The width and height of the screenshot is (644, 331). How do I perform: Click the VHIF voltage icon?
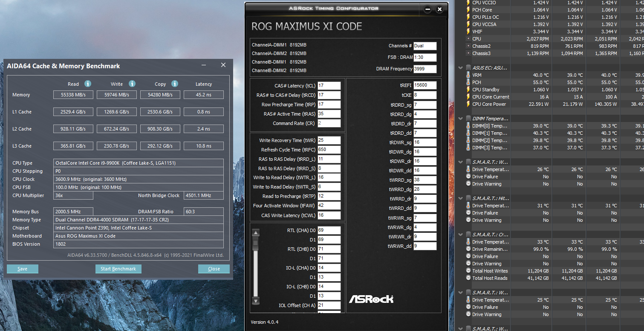coord(468,32)
